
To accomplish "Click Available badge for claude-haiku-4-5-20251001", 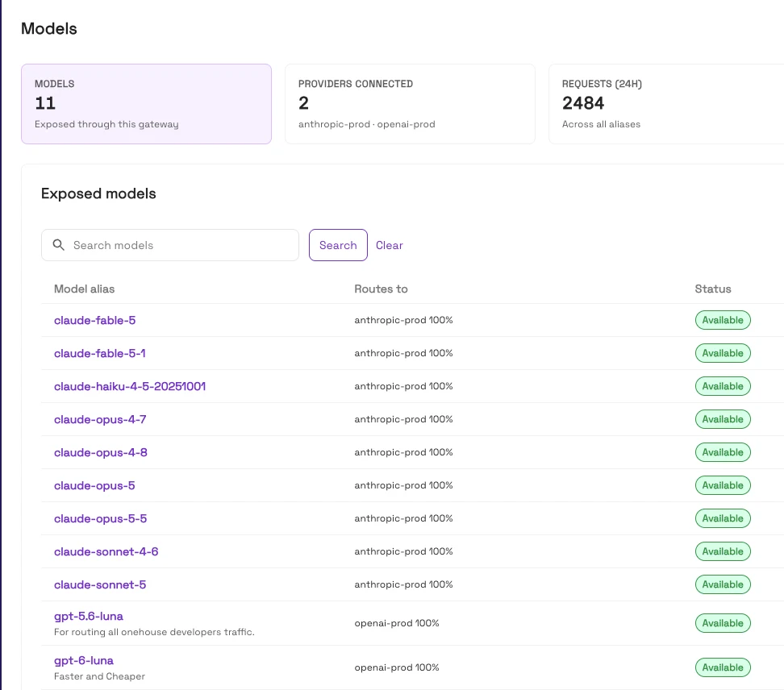I will click(x=723, y=386).
